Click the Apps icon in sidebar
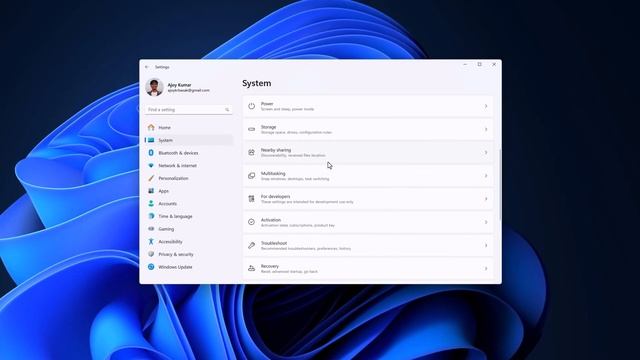Image resolution: width=640 pixels, height=360 pixels. pos(151,191)
